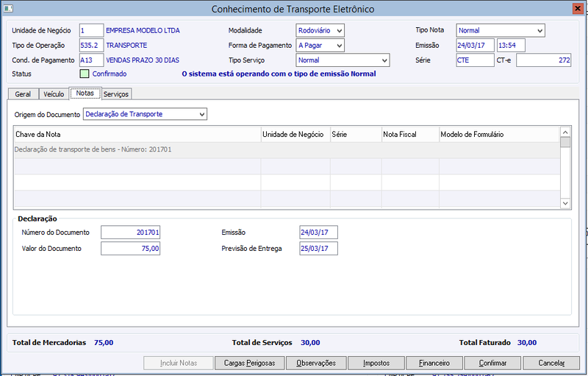Open the Modalidade dropdown
The width and height of the screenshot is (588, 376).
[320, 30]
